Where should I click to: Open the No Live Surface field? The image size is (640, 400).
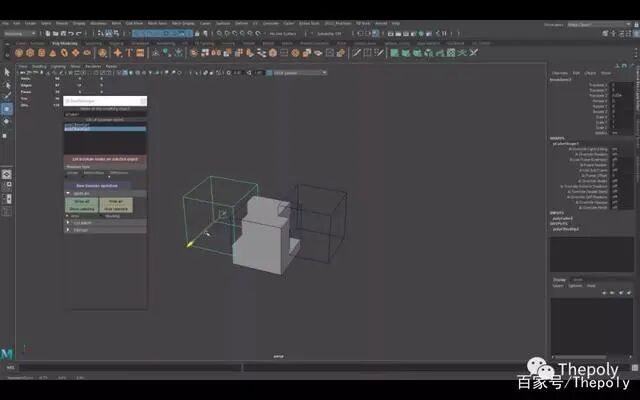pos(283,33)
